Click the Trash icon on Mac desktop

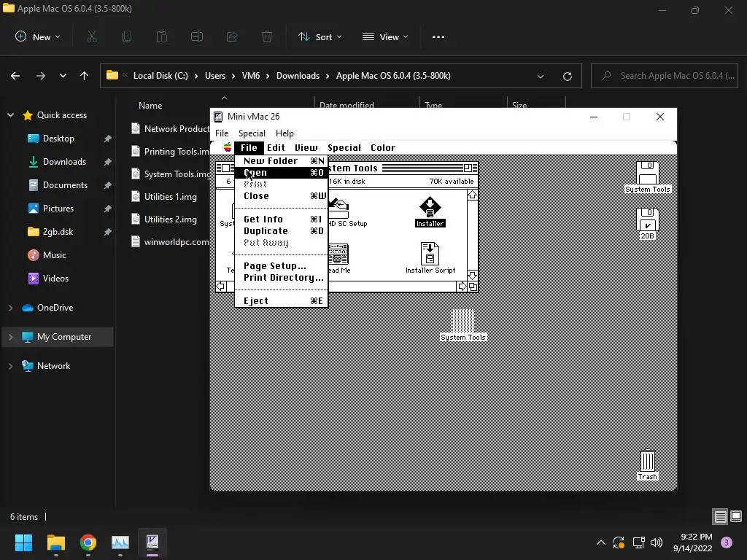647,461
